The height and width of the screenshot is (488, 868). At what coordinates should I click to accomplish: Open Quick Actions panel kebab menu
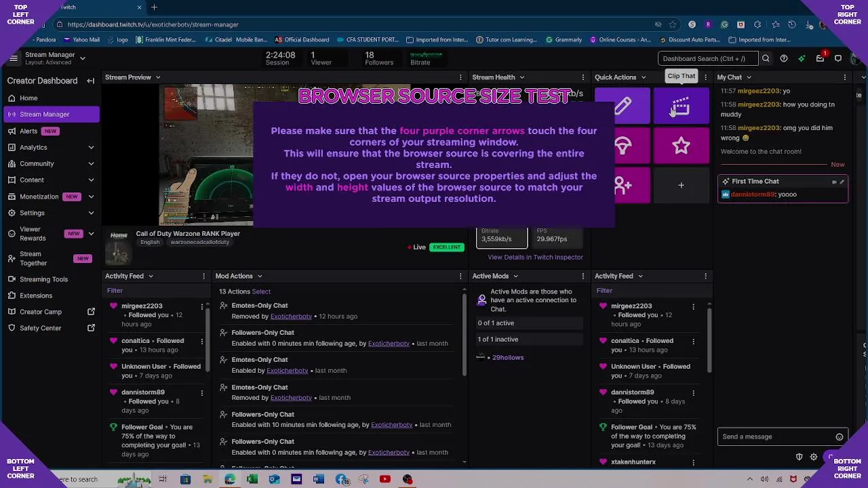(706, 77)
